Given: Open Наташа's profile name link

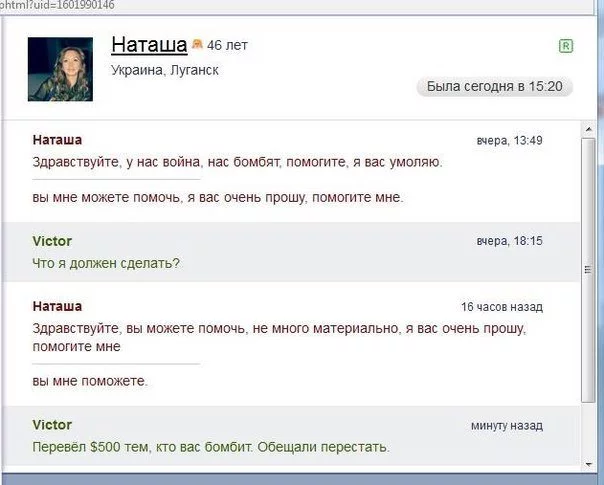Looking at the screenshot, I should (149, 45).
